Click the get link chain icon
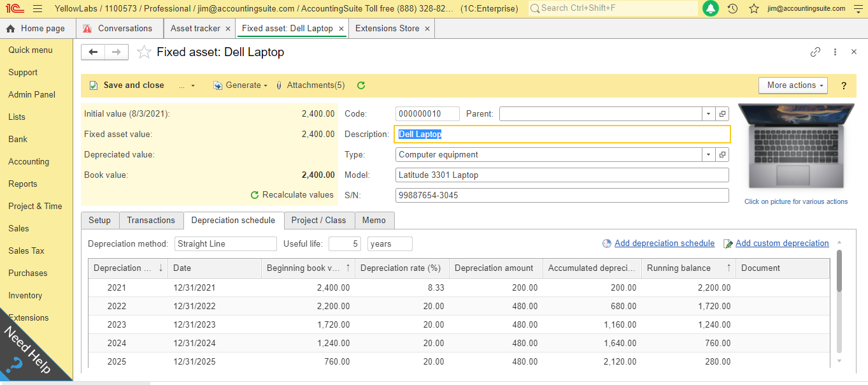Viewport: 868px width, 385px height. click(815, 52)
